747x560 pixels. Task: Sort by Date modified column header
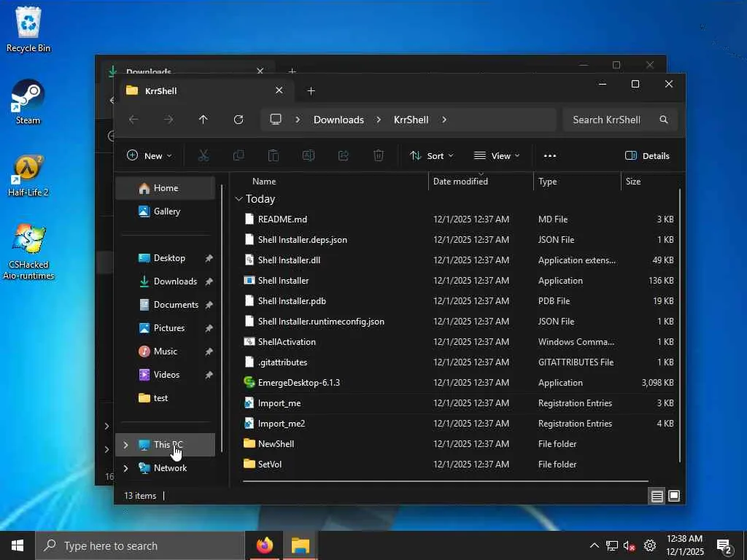(460, 182)
